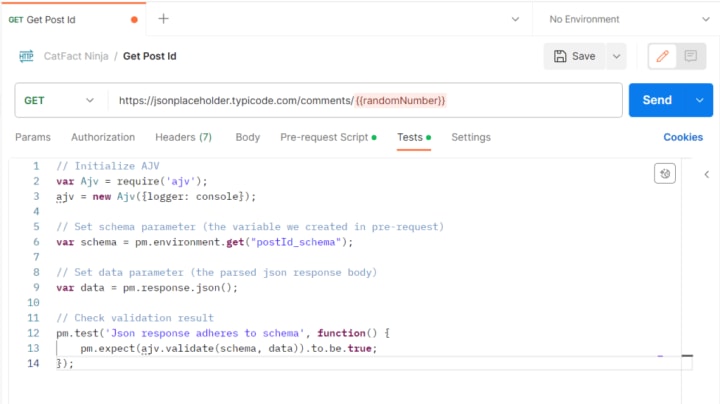Viewport: 720px width, 404px height.
Task: Click the HTTP collection icon beside CatFact Ninja
Action: pyautogui.click(x=26, y=56)
